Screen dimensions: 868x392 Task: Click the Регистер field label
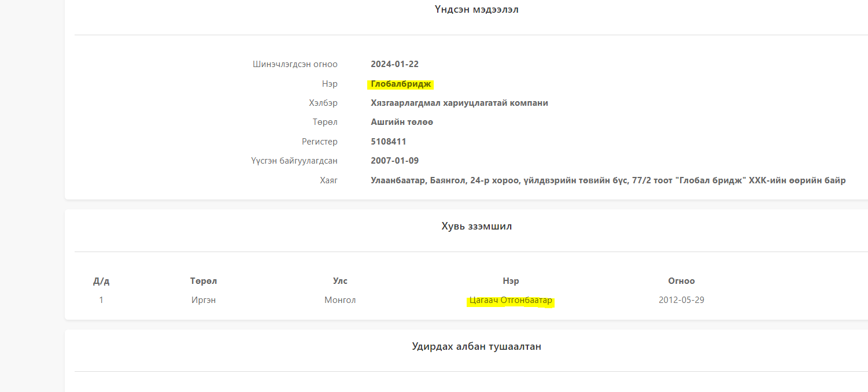pyautogui.click(x=319, y=142)
